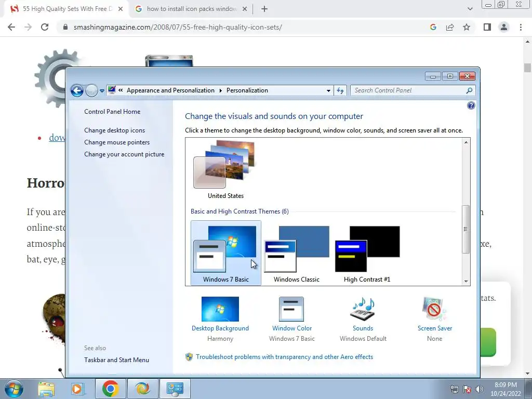The height and width of the screenshot is (399, 532).
Task: Click the Chrome address bar URL
Action: click(x=178, y=27)
